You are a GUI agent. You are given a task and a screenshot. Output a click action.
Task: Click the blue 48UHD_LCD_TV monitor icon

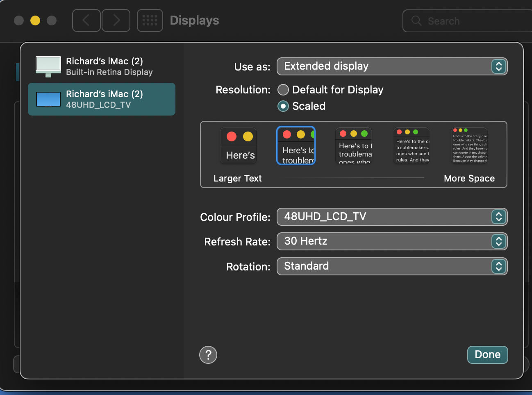pos(48,99)
